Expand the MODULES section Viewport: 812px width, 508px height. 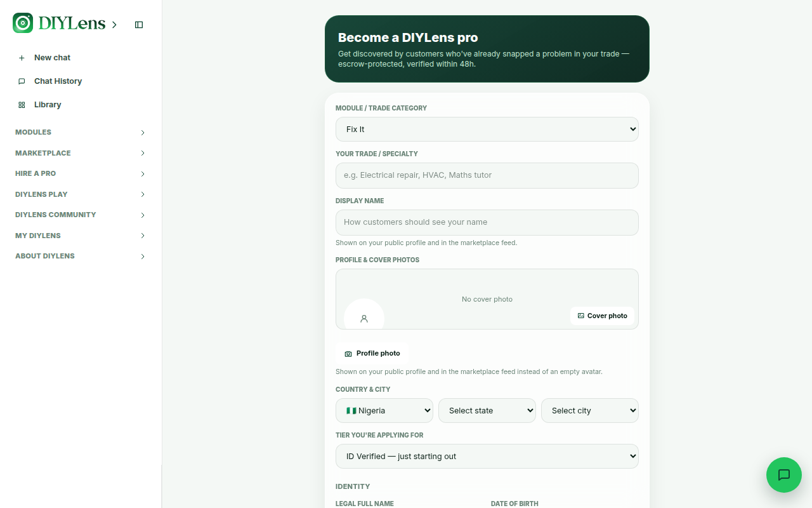click(81, 132)
